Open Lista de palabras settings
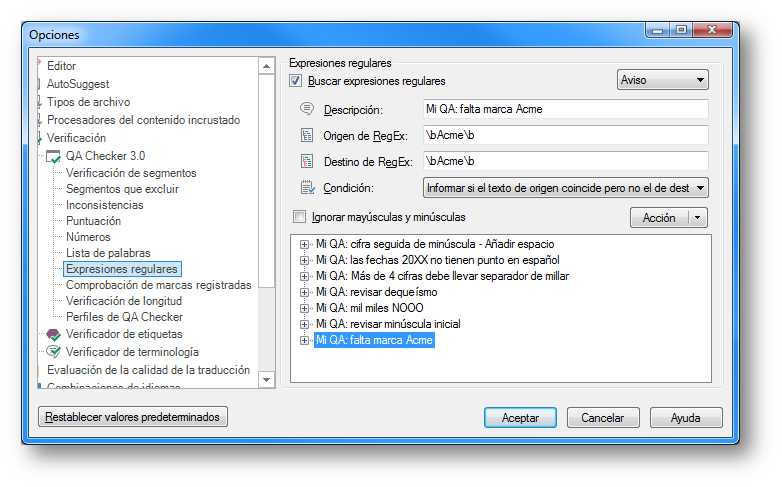This screenshot has width=782, height=487. pos(108,253)
